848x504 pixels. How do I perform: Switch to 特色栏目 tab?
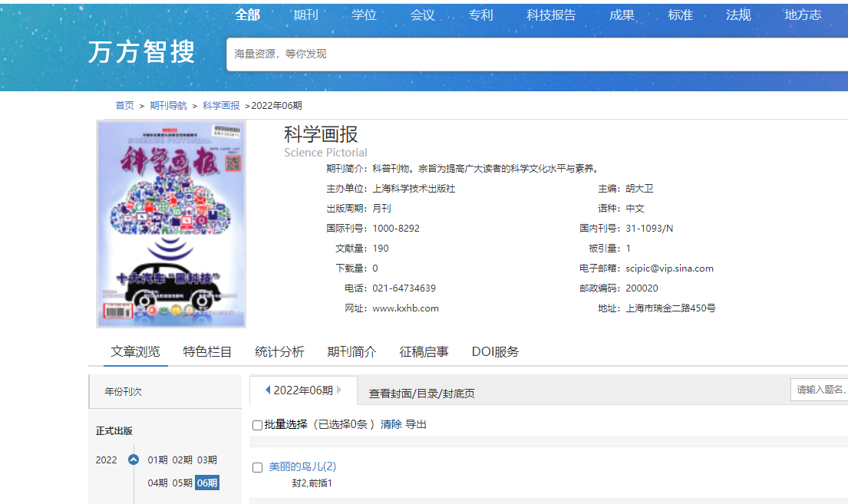pyautogui.click(x=207, y=352)
